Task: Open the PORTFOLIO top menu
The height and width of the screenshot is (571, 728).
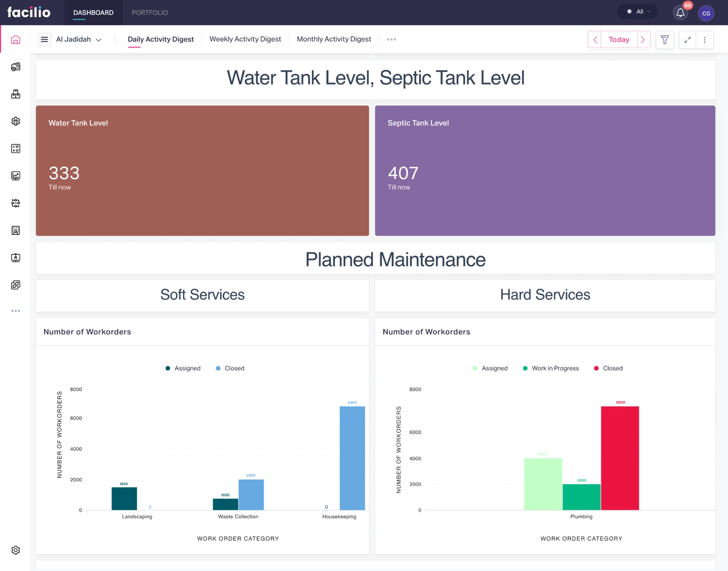Action: [150, 13]
